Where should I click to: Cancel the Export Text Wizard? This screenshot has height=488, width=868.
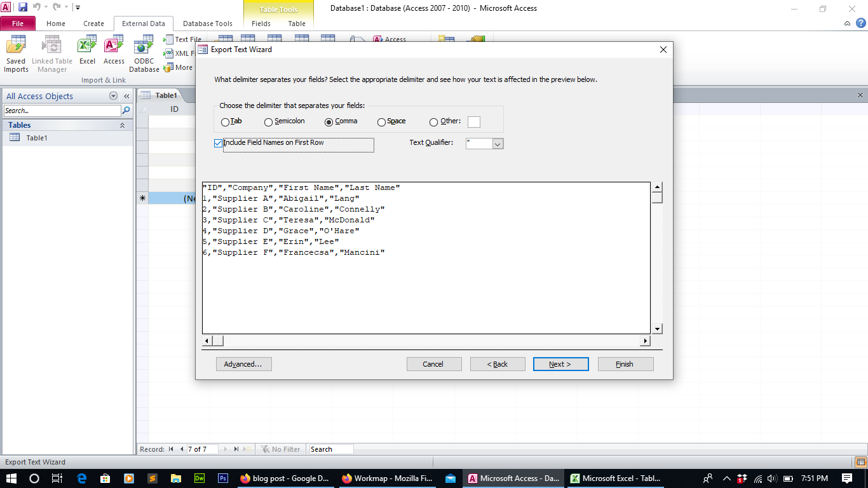click(433, 364)
